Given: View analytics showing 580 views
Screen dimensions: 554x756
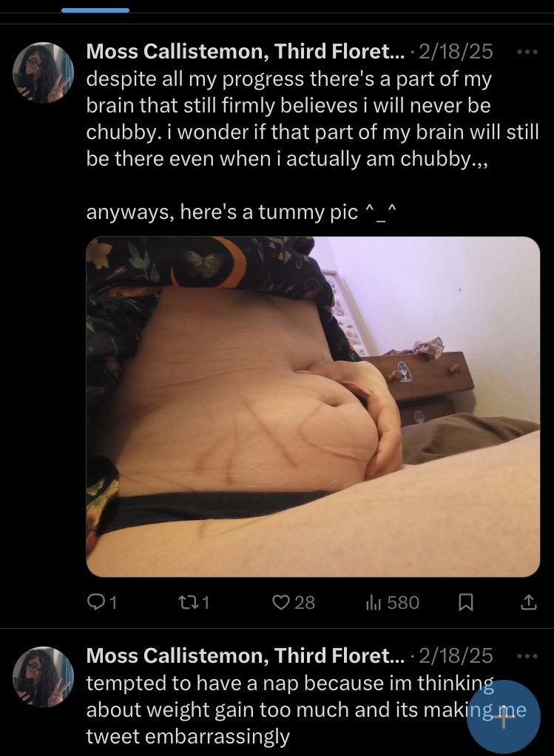Looking at the screenshot, I should point(392,602).
